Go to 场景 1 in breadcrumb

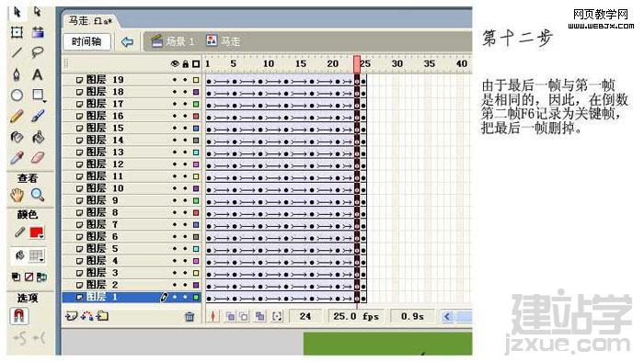click(x=173, y=41)
